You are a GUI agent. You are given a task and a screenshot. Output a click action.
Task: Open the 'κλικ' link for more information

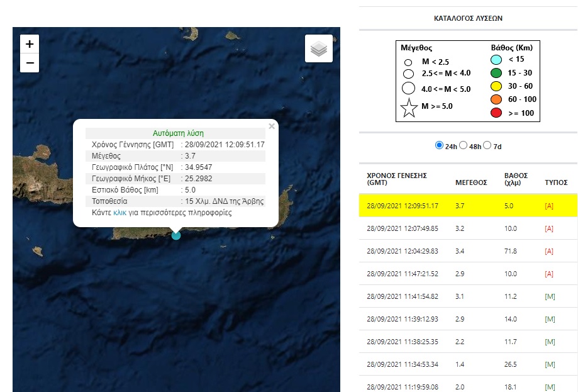(x=119, y=213)
